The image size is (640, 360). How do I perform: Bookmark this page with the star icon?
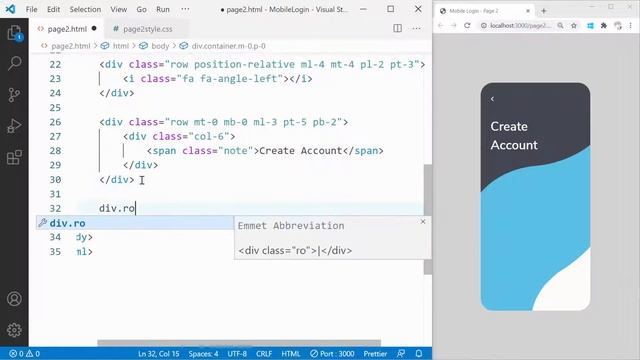[x=574, y=25]
